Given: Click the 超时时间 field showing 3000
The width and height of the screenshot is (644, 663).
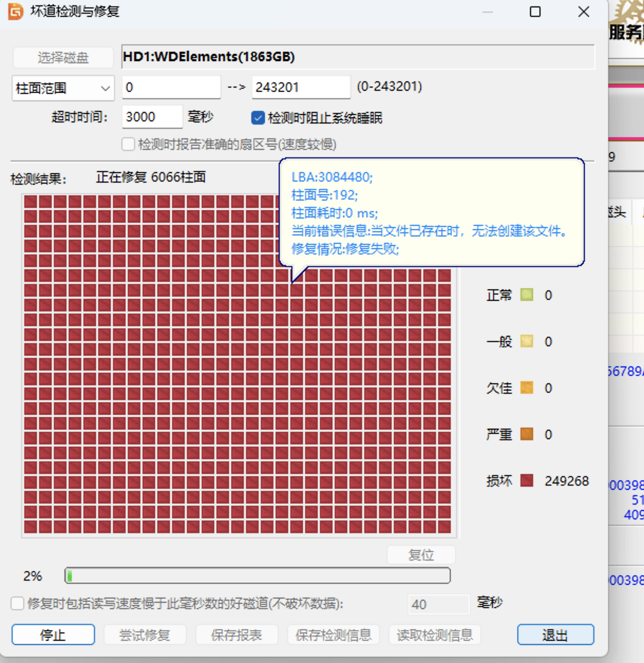Looking at the screenshot, I should tap(152, 117).
